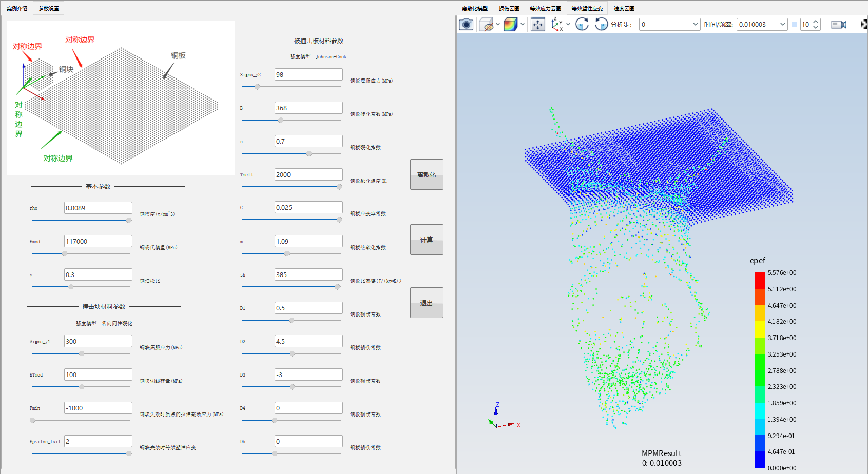Click the rotate counterclockwise icon

tap(601, 24)
